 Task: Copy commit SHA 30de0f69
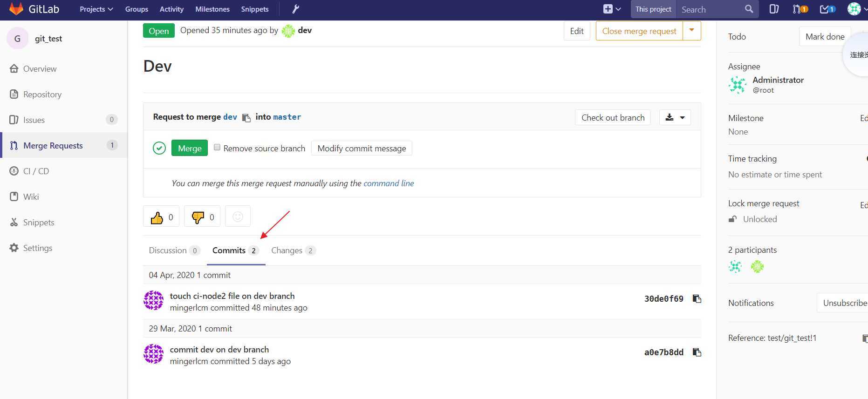point(697,299)
